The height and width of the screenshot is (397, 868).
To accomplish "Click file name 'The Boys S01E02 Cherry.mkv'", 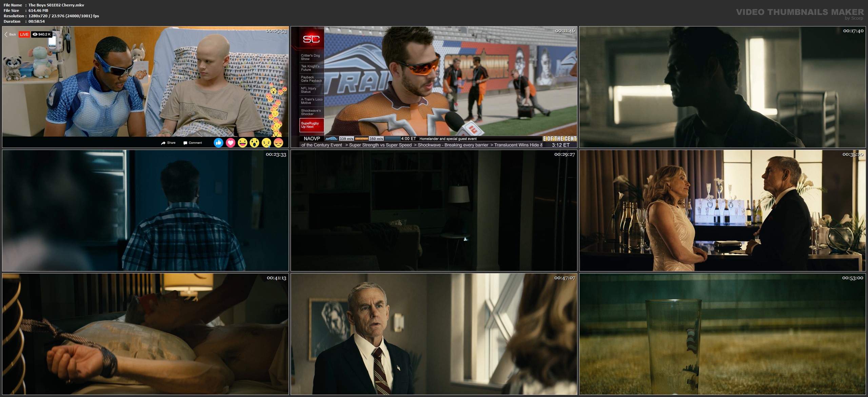I will pos(56,5).
